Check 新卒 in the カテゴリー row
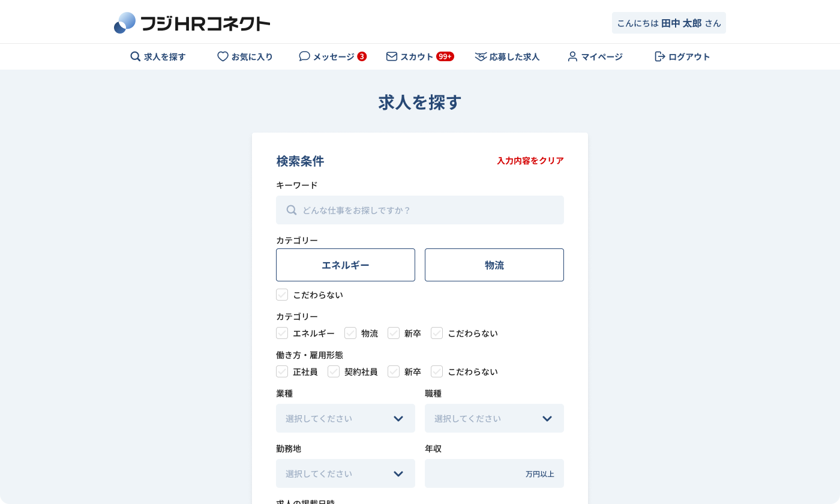The height and width of the screenshot is (504, 840). 394,333
